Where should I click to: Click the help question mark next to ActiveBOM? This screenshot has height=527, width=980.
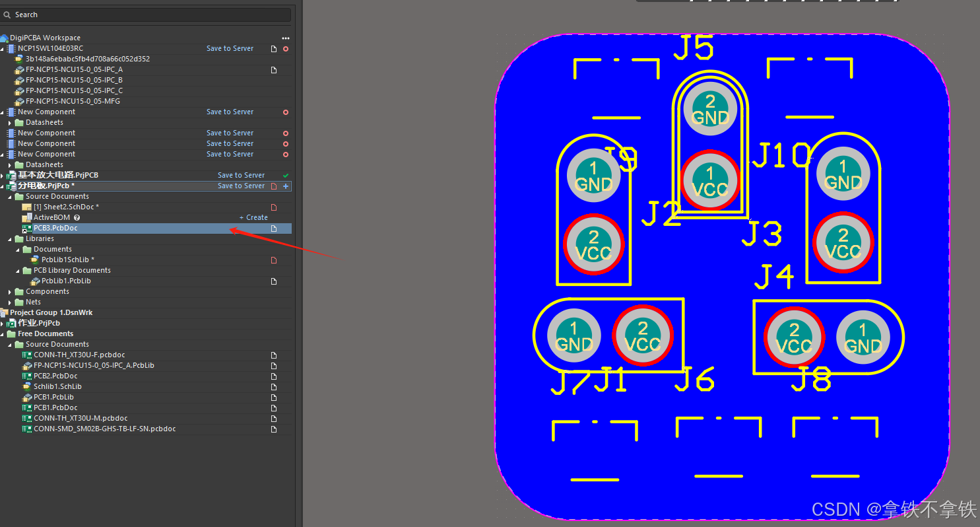coord(77,218)
